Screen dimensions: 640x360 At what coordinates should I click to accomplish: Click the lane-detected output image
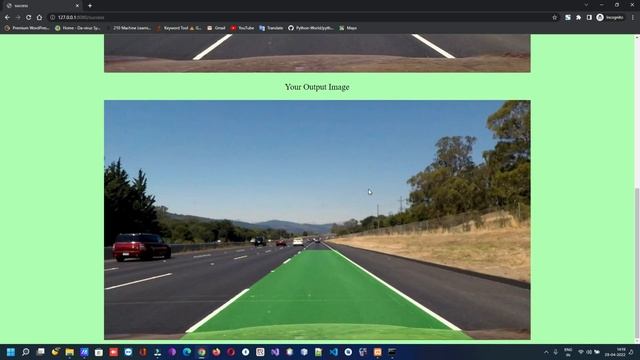point(317,220)
